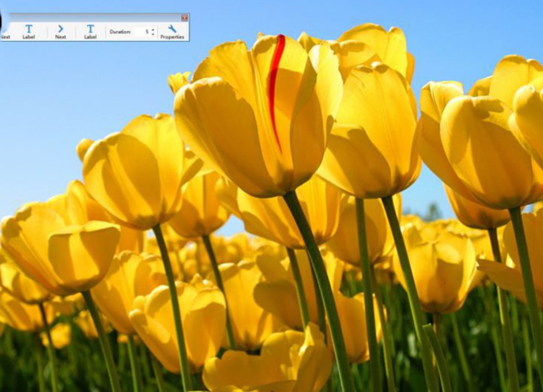Screen dimensions: 543x392
Task: Close the floating toolbar
Action: (185, 17)
